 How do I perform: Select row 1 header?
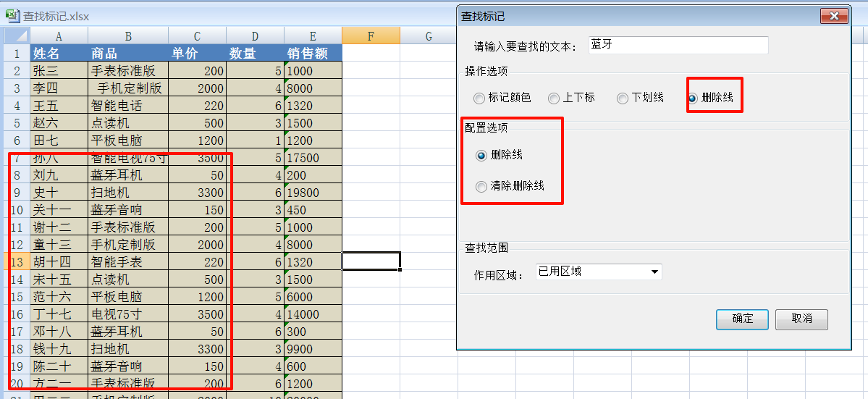click(17, 53)
